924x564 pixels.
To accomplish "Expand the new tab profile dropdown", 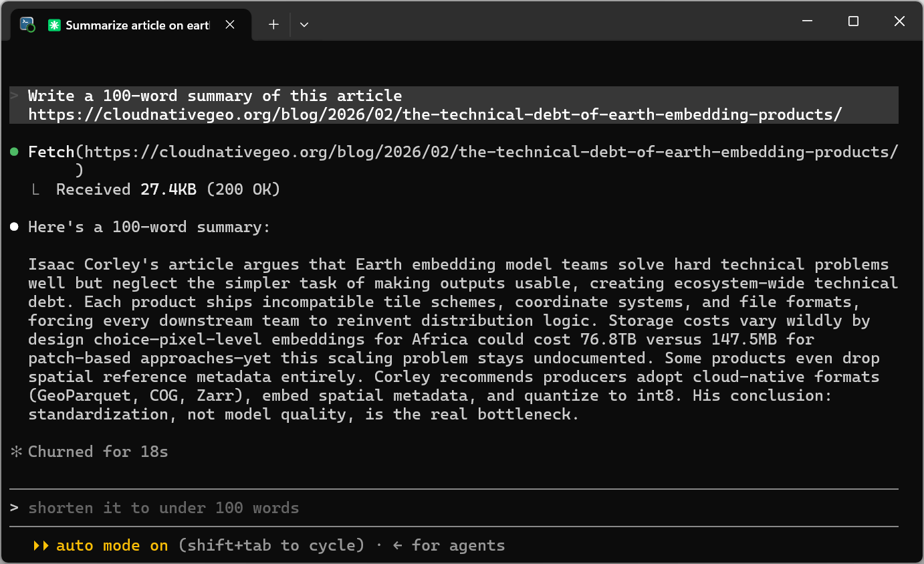I will pos(304,25).
